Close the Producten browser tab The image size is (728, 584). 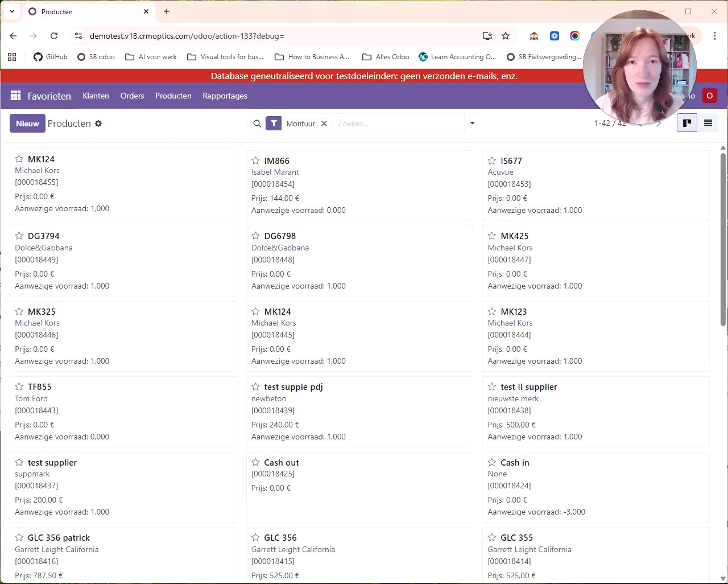(x=146, y=11)
